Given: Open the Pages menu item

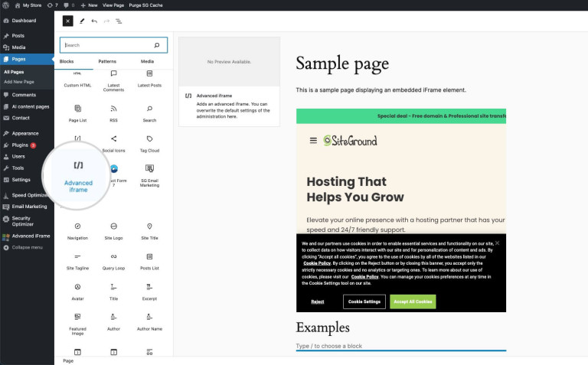Looking at the screenshot, I should pyautogui.click(x=27, y=59).
